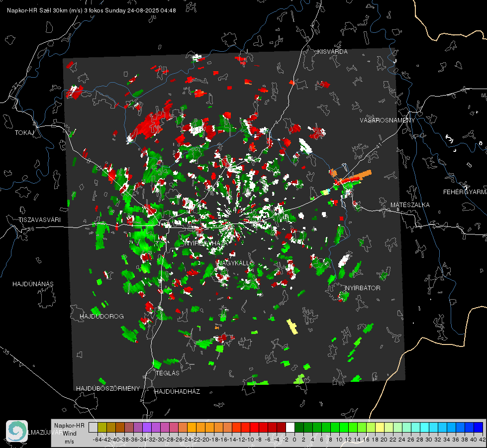Click road number 35 at the left edge
The image size is (487, 448).
pos(6,352)
